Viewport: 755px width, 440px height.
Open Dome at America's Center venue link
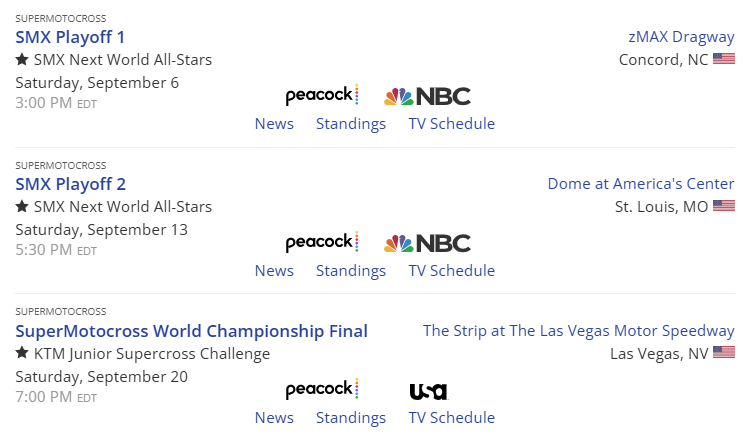pyautogui.click(x=641, y=184)
